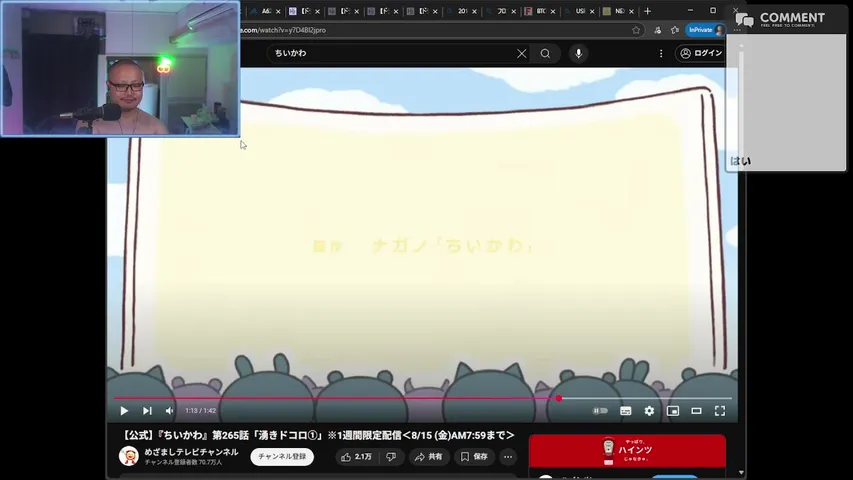Open the browser extensions icon
This screenshot has height=480, width=853.
tap(657, 30)
